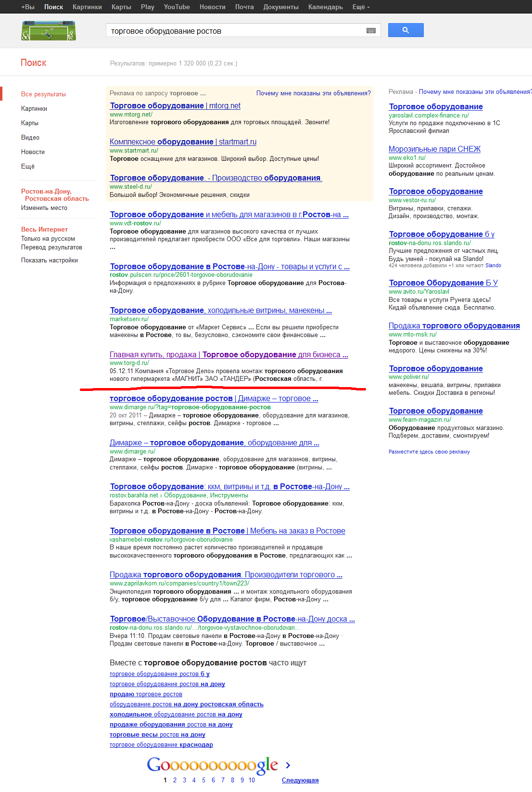Click the search query input field
This screenshot has width=532, height=792.
click(x=236, y=31)
